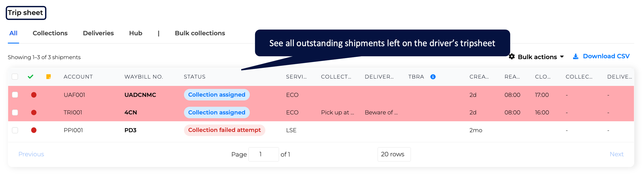
Task: Click the yellow note column header icon
Action: click(48, 77)
